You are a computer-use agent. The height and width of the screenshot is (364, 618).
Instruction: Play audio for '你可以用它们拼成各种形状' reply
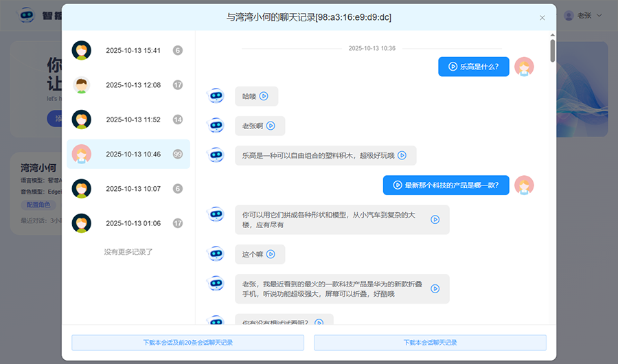point(435,220)
